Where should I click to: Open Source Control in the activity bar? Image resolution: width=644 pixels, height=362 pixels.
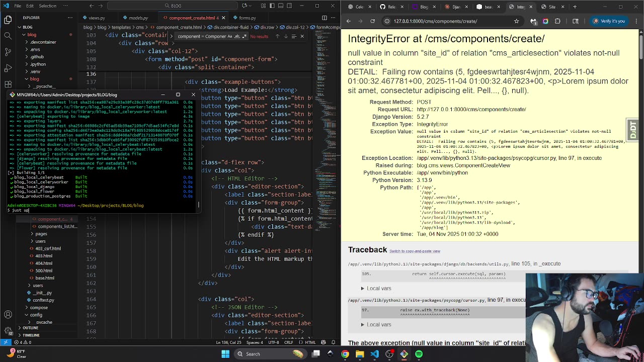click(8, 52)
